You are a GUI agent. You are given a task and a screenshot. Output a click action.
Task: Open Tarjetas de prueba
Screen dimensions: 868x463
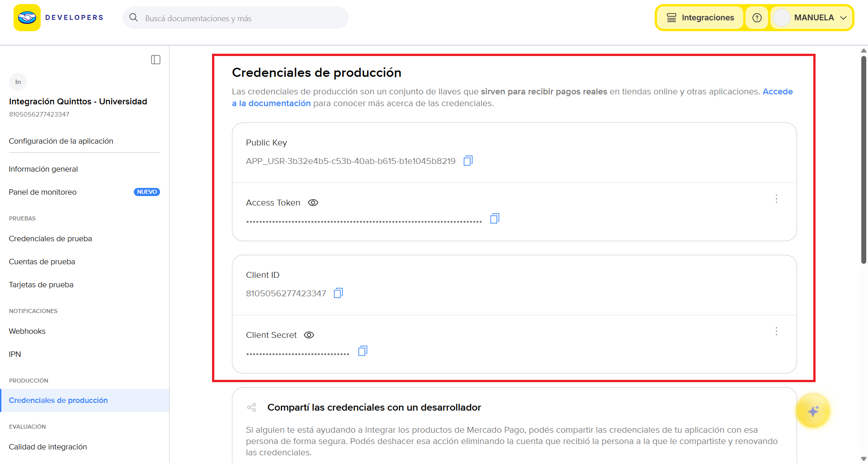pyautogui.click(x=41, y=285)
